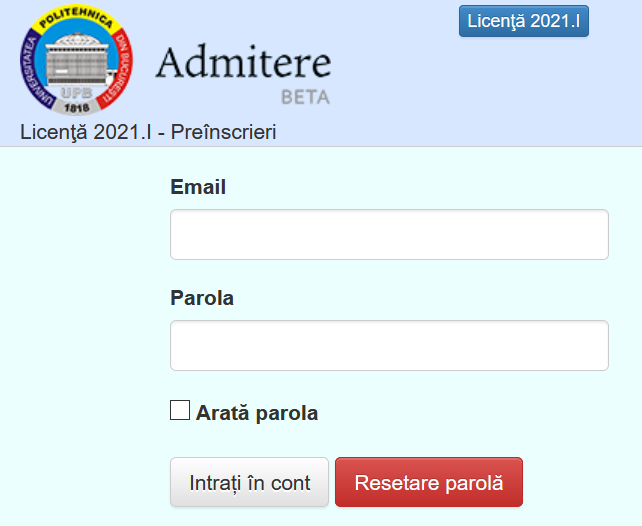The image size is (642, 526).
Task: Click the Parola field label
Action: point(202,298)
